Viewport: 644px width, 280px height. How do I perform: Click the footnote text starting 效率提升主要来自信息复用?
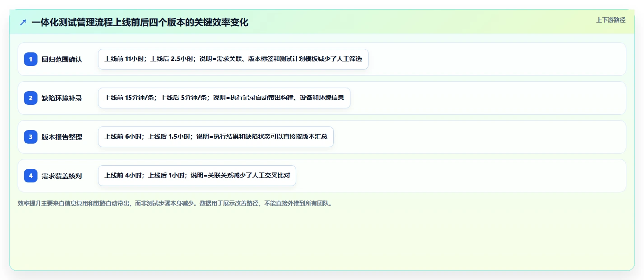(176, 203)
